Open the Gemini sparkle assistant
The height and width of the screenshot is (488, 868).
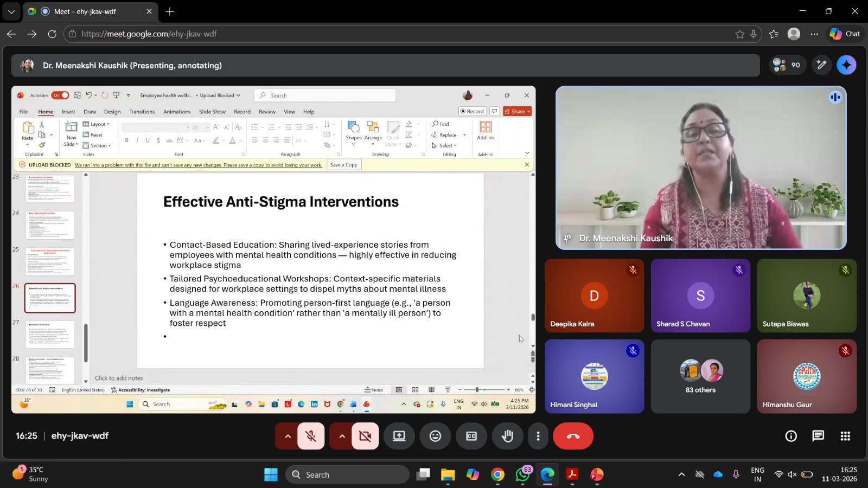[x=846, y=65]
